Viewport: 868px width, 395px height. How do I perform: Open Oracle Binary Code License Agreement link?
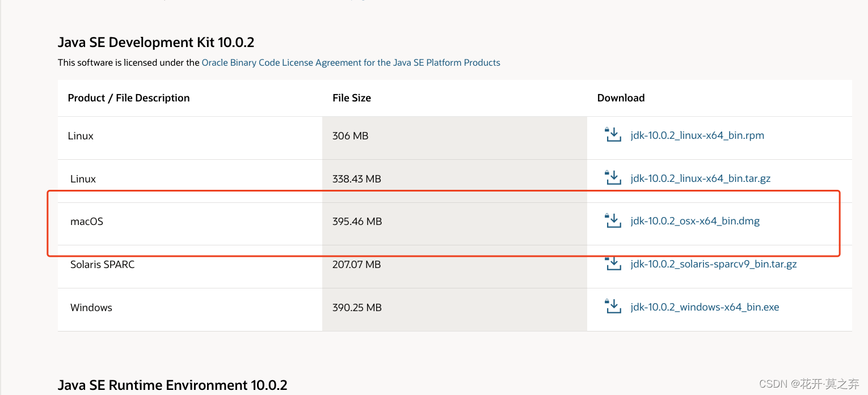tap(351, 62)
